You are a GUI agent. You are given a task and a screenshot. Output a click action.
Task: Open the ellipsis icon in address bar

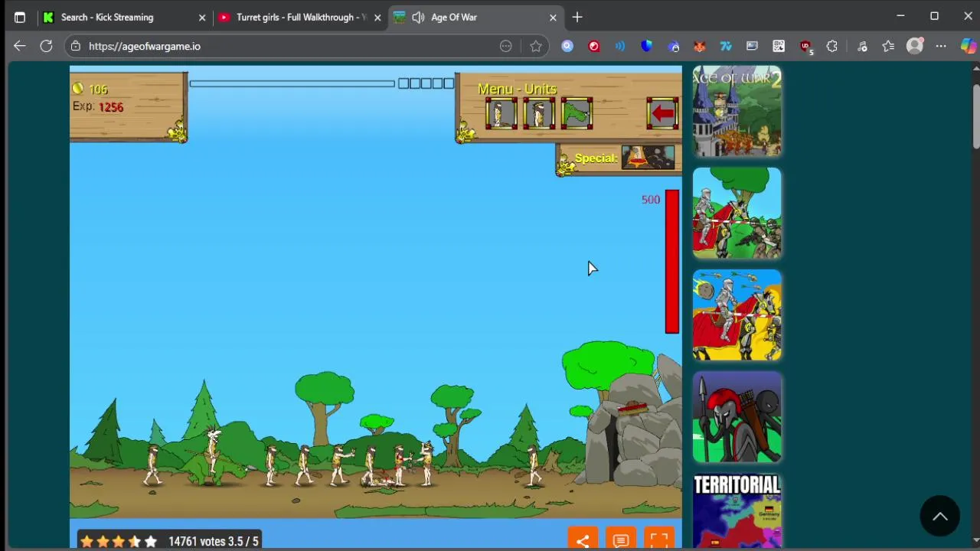coord(506,46)
